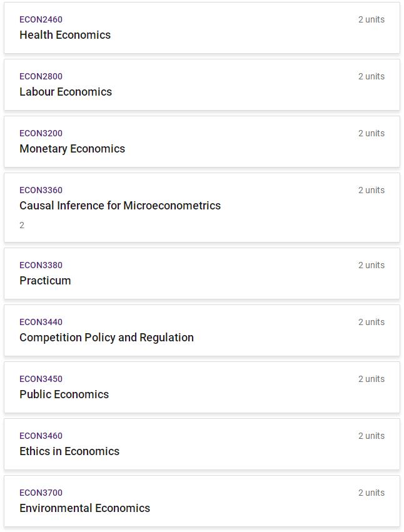Image resolution: width=404 pixels, height=532 pixels.
Task: Open the ECON3360 course code link
Action: [x=41, y=190]
